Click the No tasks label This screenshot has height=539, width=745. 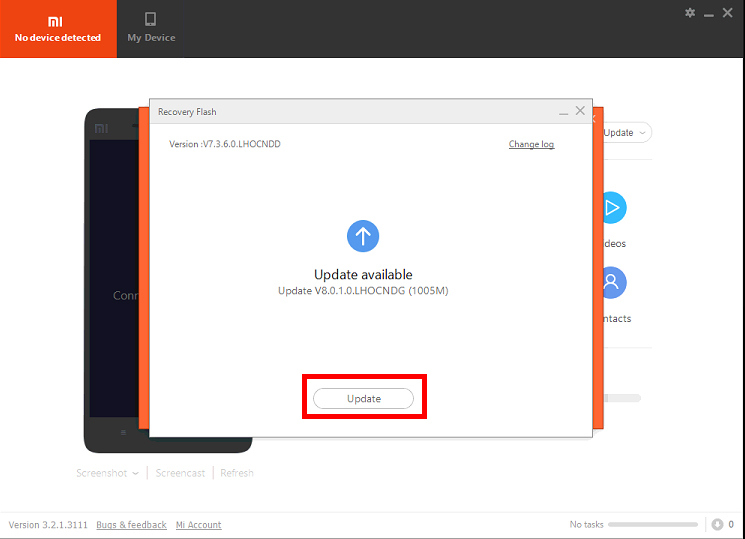coord(586,524)
